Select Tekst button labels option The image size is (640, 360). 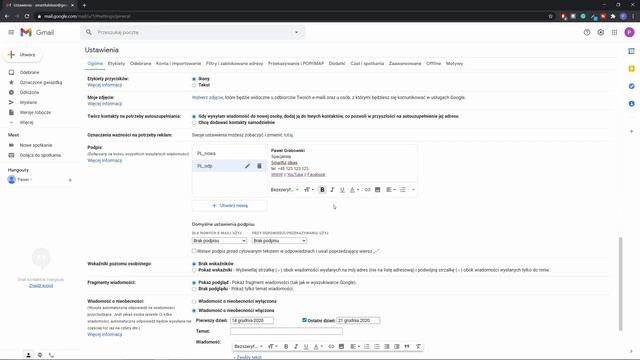[194, 85]
